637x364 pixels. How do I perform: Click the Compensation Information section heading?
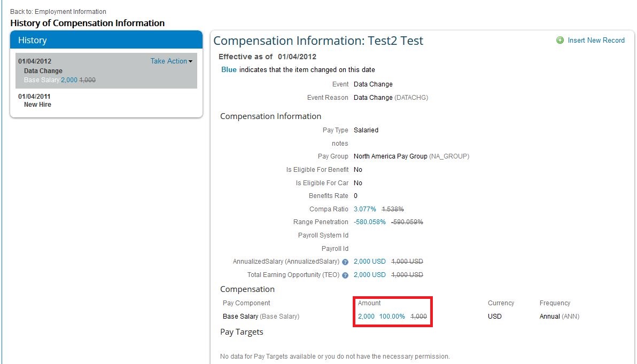point(270,116)
